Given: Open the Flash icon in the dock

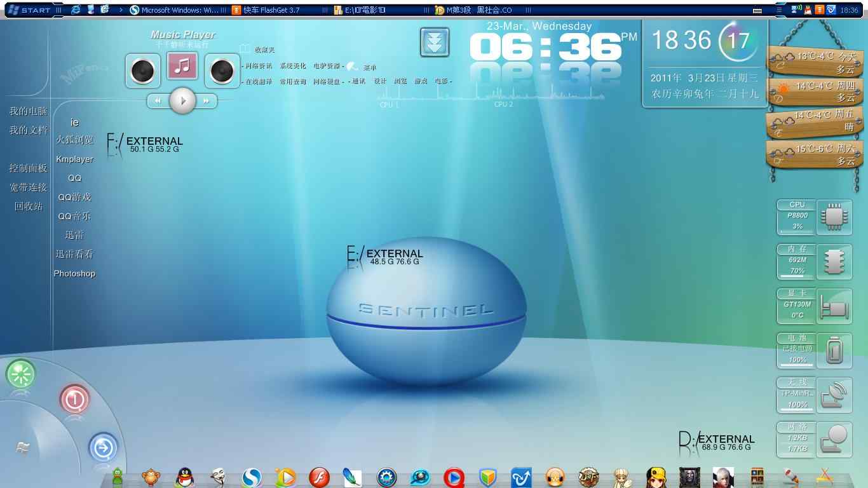Looking at the screenshot, I should tap(319, 477).
